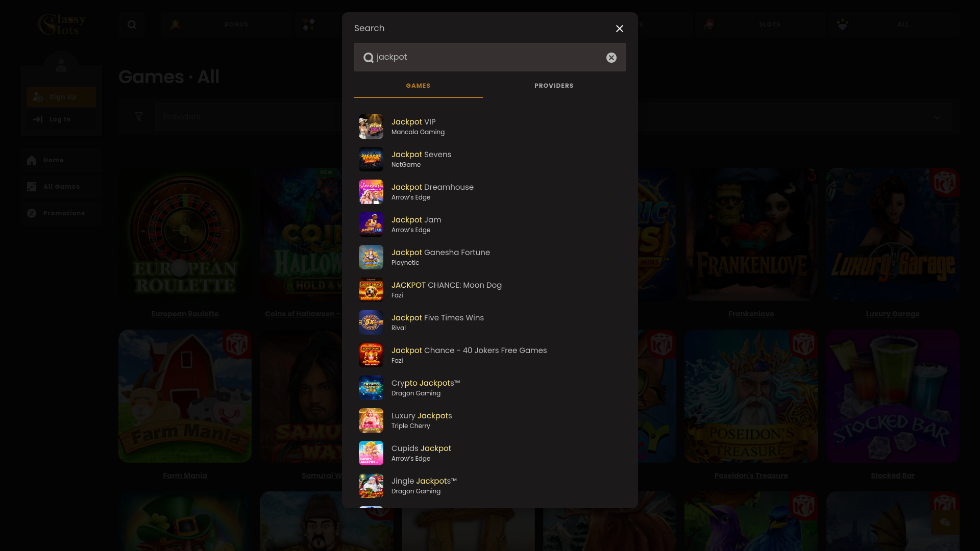Switch to the Providers tab

554,86
